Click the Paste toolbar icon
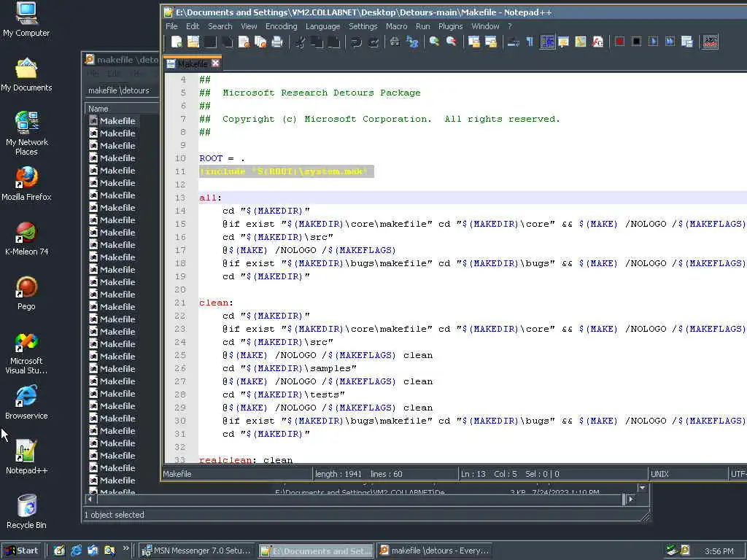Viewport: 747px width, 560px height. pos(333,42)
